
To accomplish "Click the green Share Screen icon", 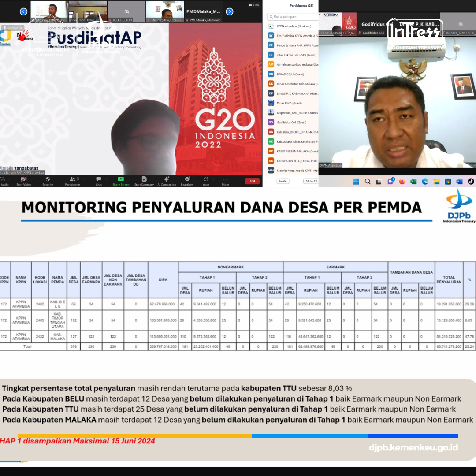I will coord(121,179).
